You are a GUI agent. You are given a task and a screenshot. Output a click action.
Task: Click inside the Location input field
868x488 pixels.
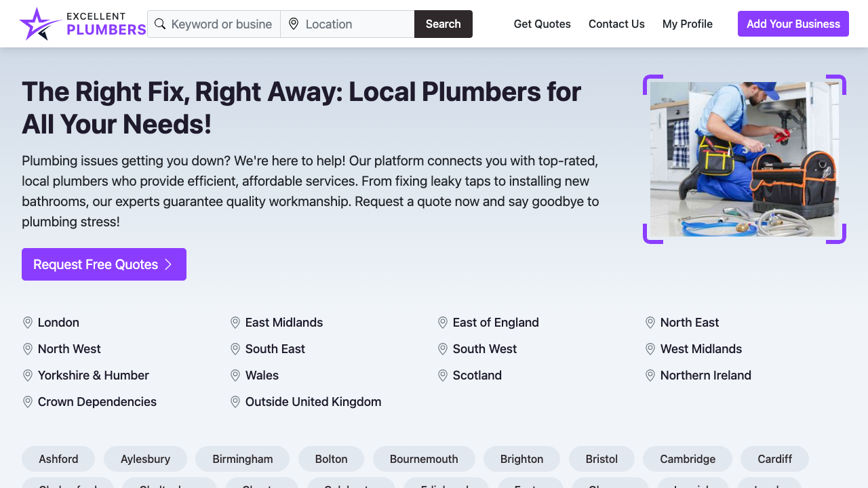point(346,24)
